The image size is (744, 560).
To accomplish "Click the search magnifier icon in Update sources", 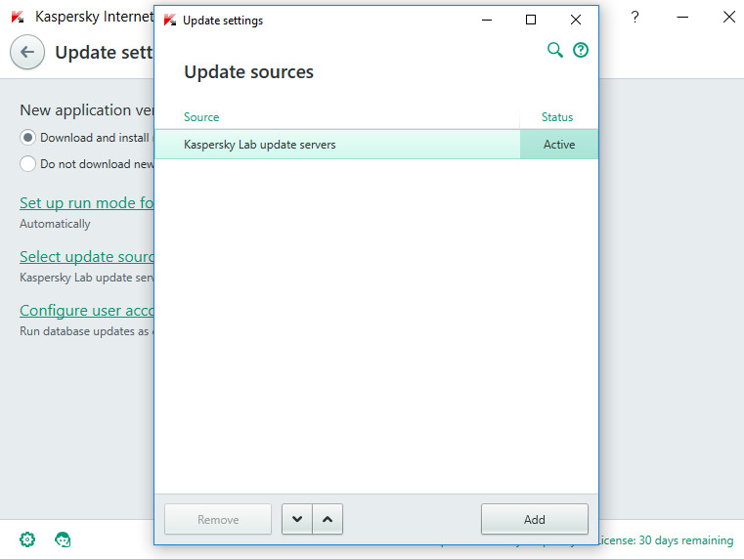I will (x=554, y=50).
